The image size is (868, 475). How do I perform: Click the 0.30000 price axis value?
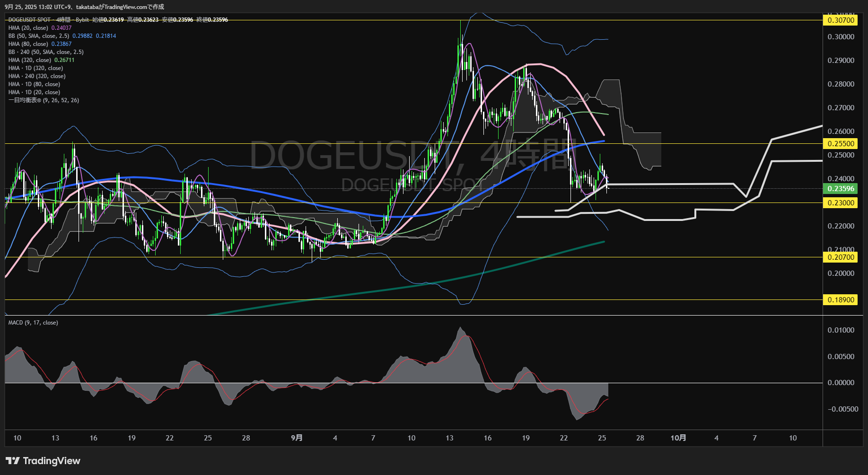841,37
